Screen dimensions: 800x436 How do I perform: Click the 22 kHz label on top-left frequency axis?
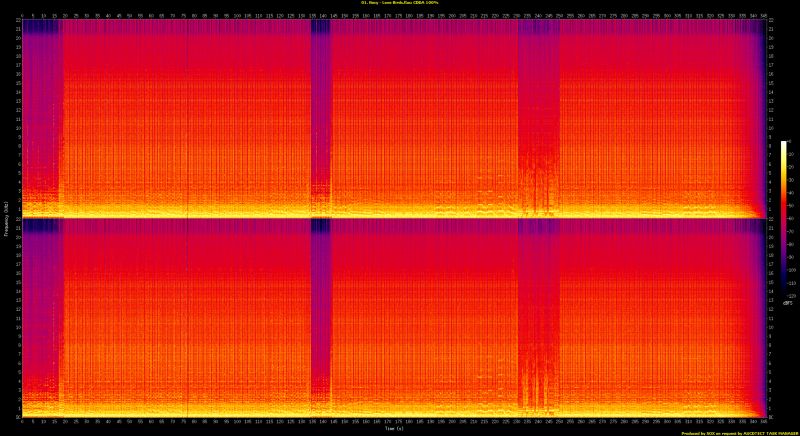click(x=17, y=23)
